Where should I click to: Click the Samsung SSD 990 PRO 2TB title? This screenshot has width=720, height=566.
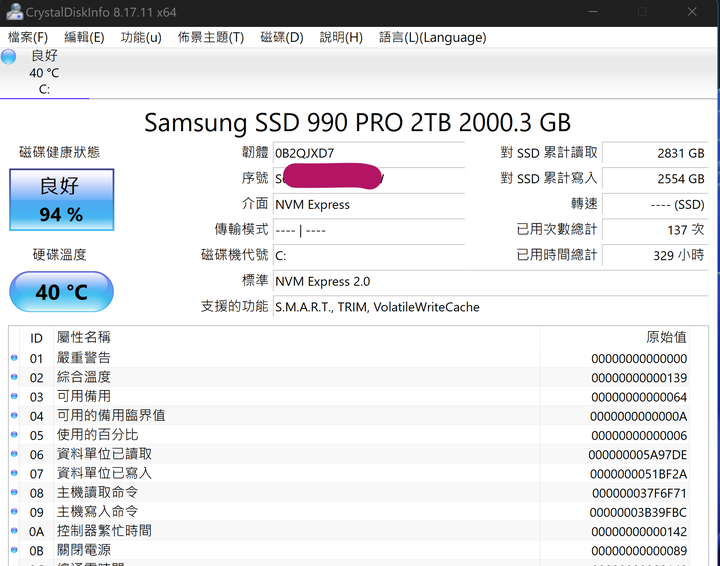click(x=357, y=123)
